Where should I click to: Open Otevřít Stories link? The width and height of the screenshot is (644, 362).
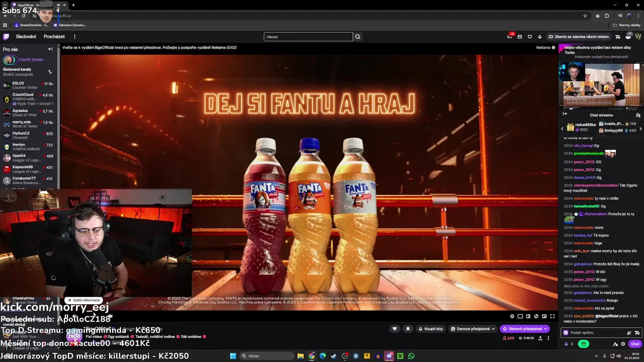(x=31, y=59)
